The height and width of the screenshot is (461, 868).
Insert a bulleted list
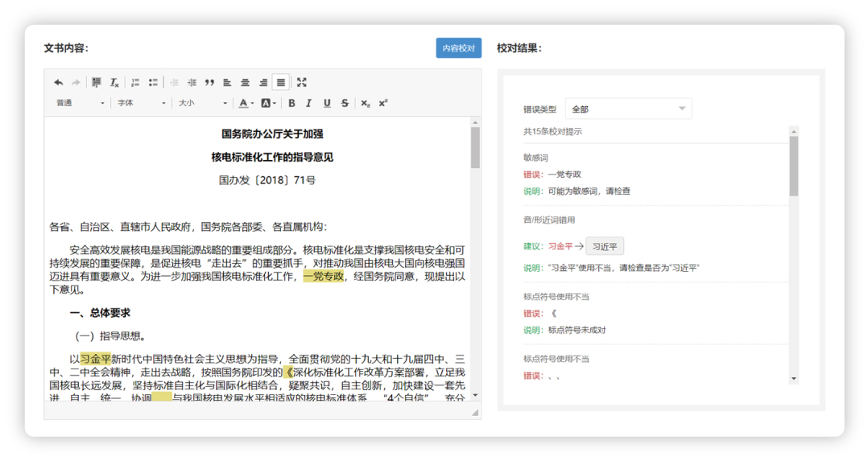(153, 82)
